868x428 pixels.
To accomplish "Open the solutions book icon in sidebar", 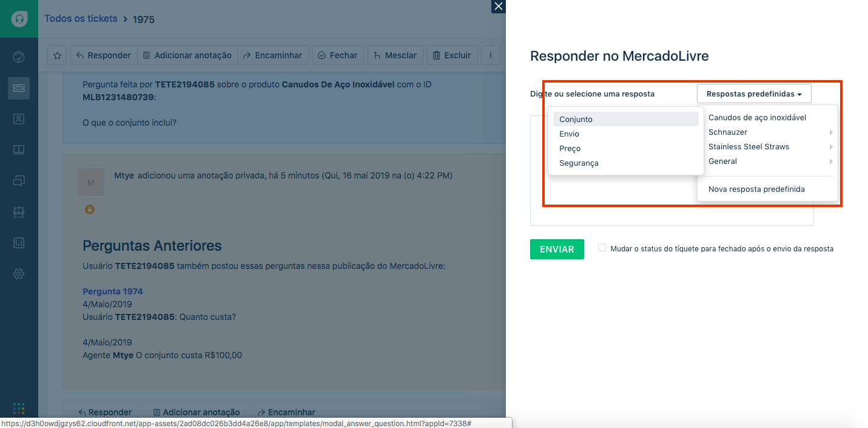I will coord(19,150).
